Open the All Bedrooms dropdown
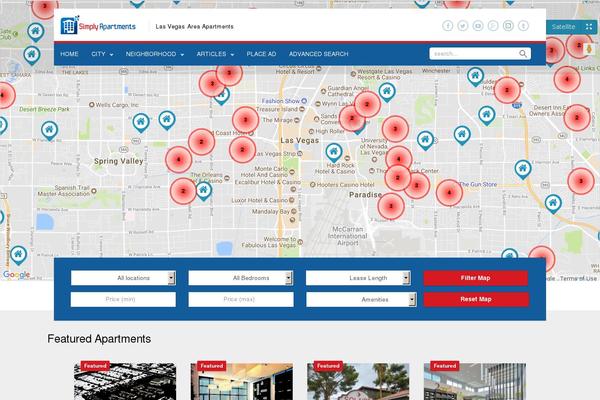Viewport: 600px width, 400px height. (241, 278)
